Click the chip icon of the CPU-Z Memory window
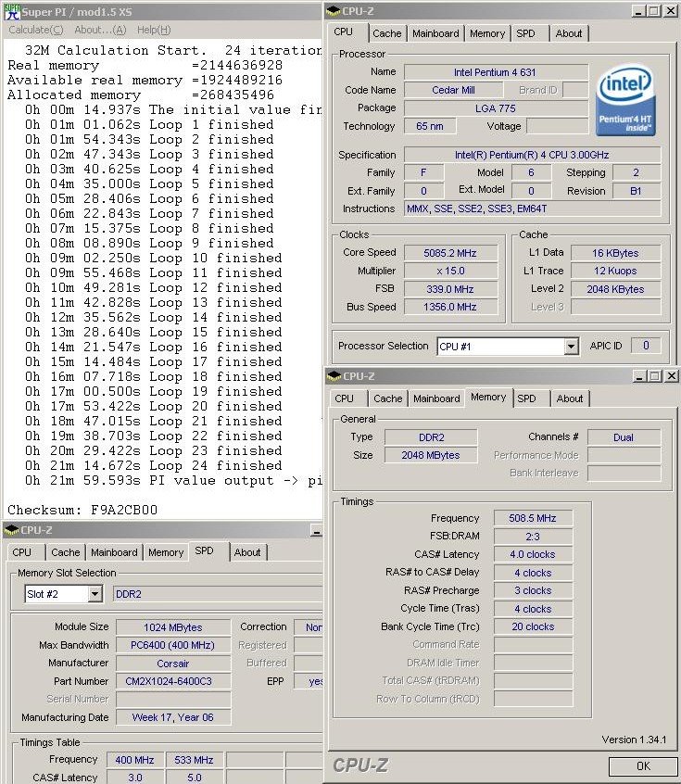Screen dimensions: 681x784 pyautogui.click(x=334, y=376)
